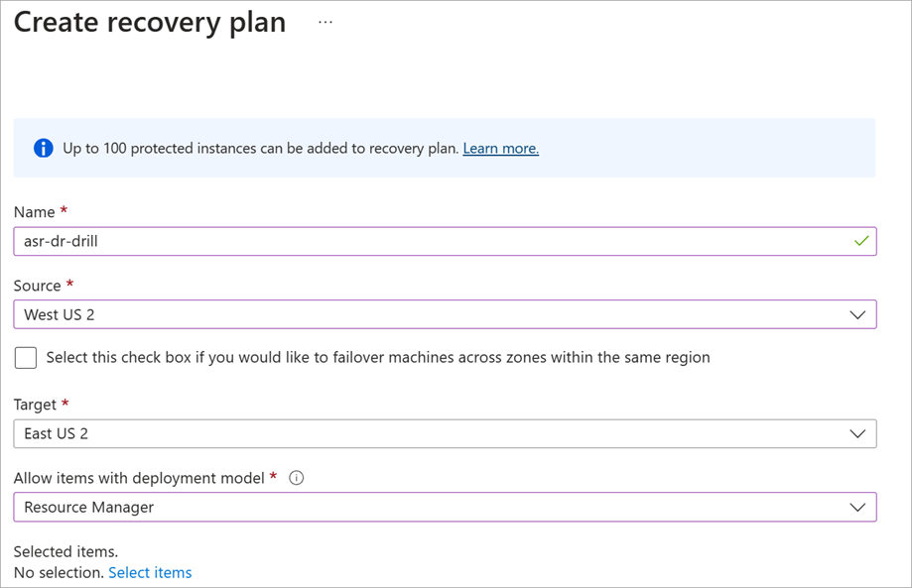
Task: Open the ellipsis menu beside Create recovery plan
Action: (326, 23)
